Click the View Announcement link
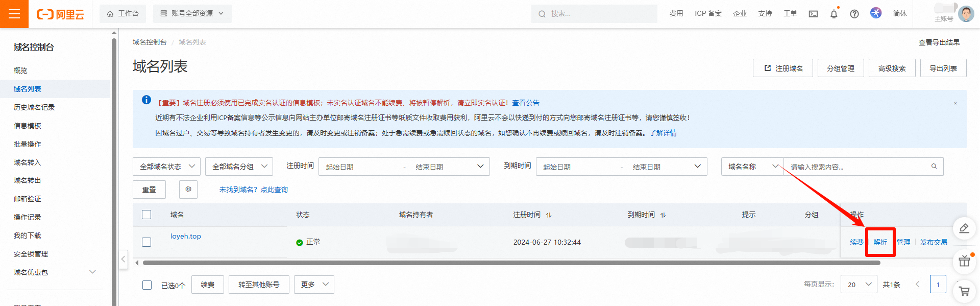Image resolution: width=980 pixels, height=306 pixels. pyautogui.click(x=526, y=103)
